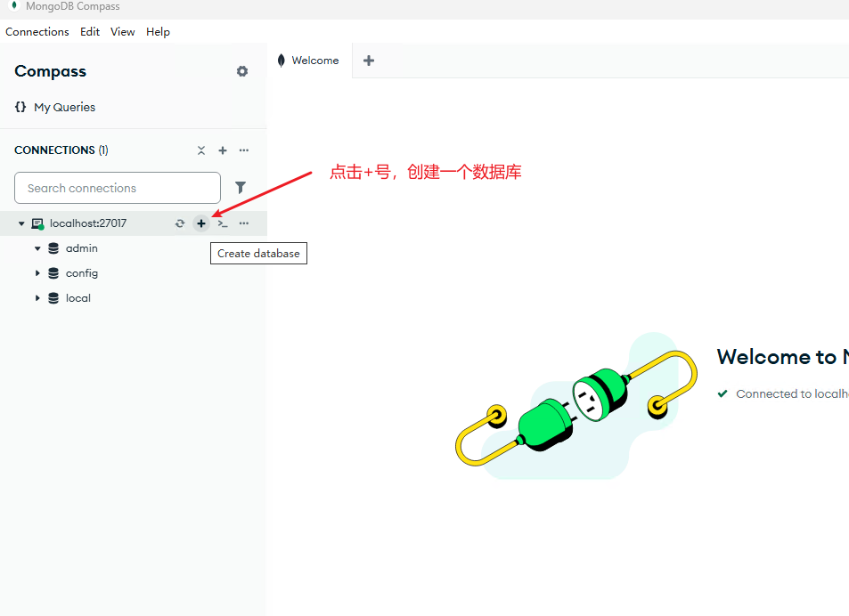The height and width of the screenshot is (616, 849).
Task: Expand the local database node
Action: [37, 298]
